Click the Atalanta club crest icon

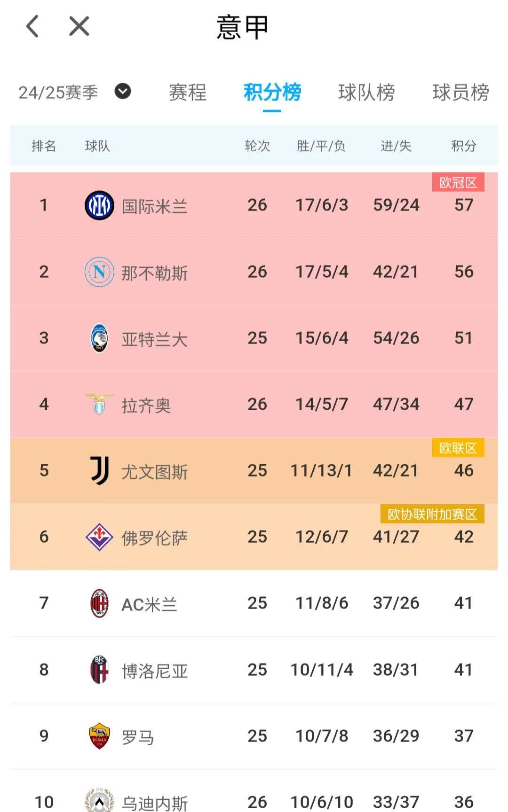click(99, 338)
